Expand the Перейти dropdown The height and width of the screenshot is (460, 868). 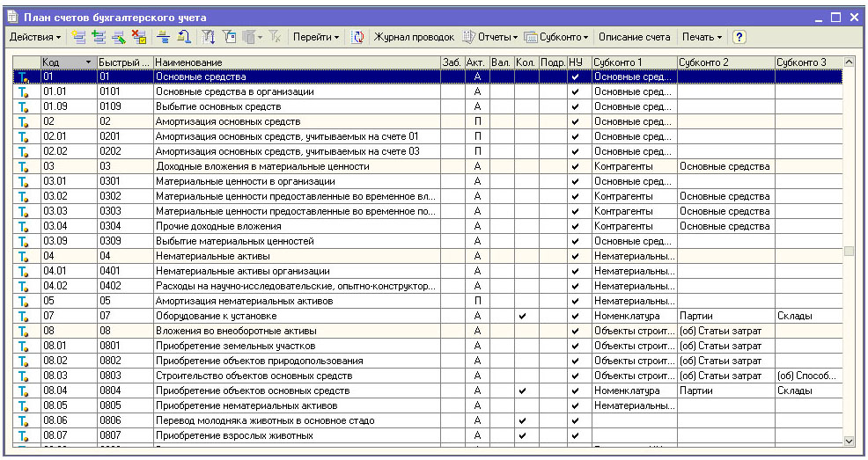point(317,37)
